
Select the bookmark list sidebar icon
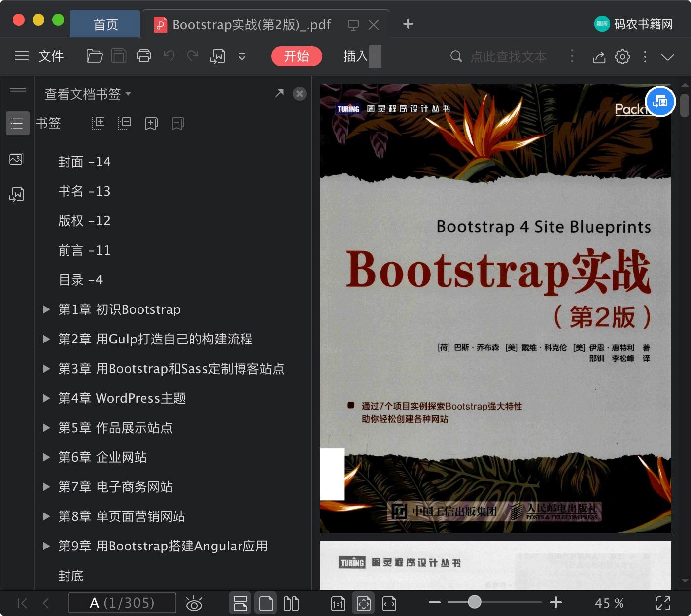click(x=17, y=123)
